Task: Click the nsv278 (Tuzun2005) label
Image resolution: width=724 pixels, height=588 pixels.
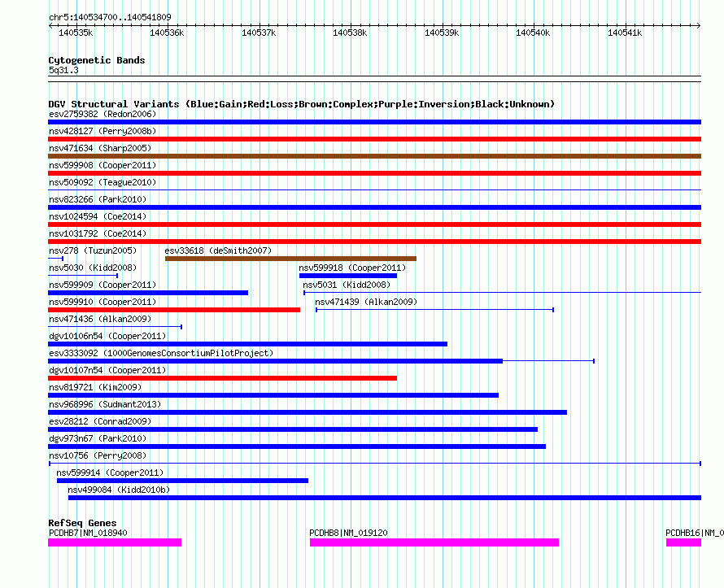Action: [x=93, y=250]
